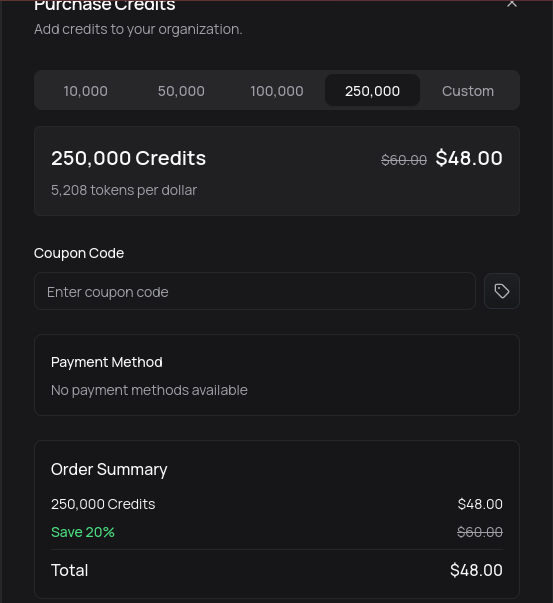Open the Custom credits amount option
This screenshot has width=553, height=603.
point(468,91)
